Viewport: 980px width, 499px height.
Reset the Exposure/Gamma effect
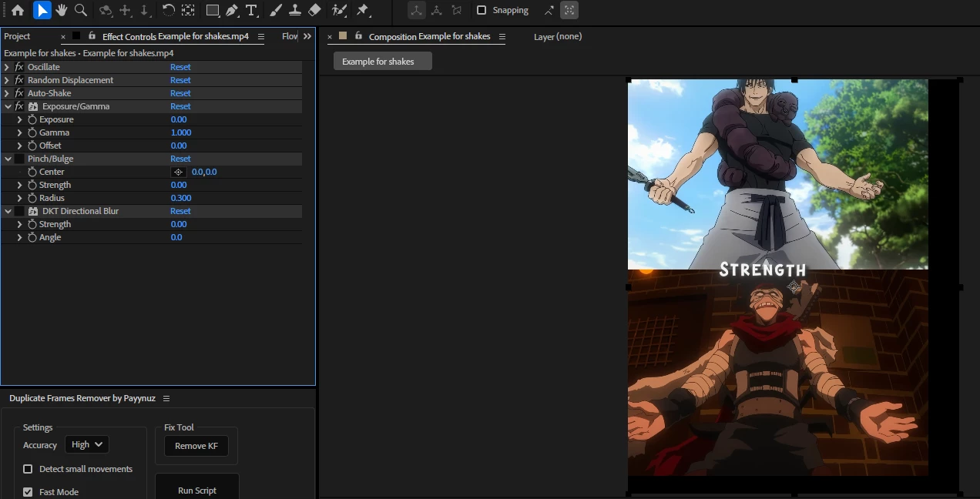point(180,106)
